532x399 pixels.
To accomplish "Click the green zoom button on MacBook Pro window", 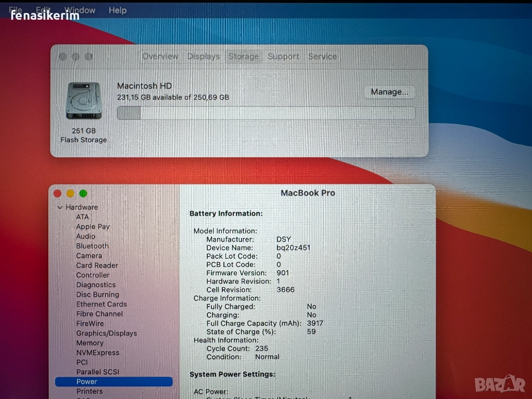I will pos(83,194).
